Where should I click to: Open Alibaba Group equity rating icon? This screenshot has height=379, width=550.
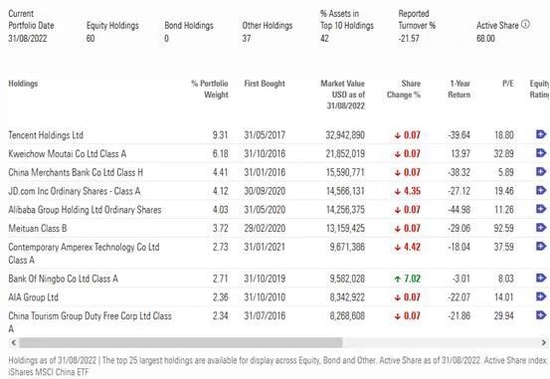[541, 208]
